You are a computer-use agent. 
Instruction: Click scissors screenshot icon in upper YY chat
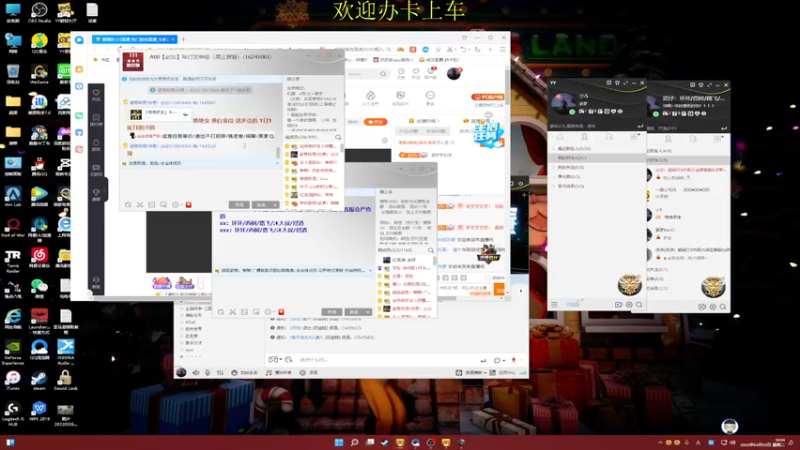[x=140, y=205]
